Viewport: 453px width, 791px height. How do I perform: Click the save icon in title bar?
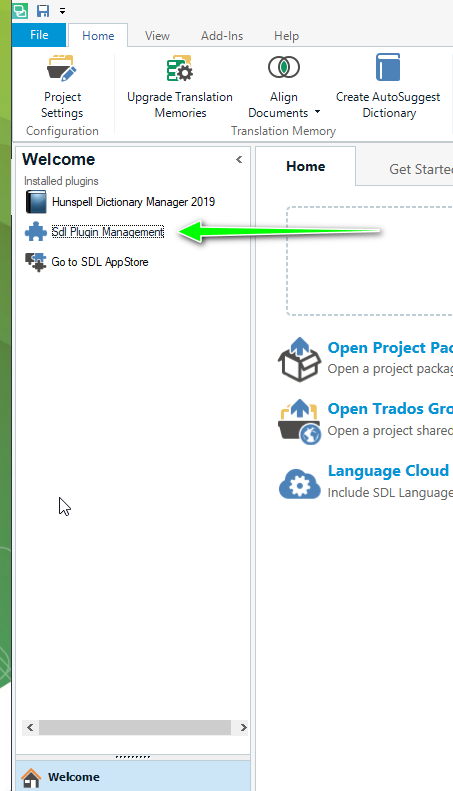pos(43,11)
